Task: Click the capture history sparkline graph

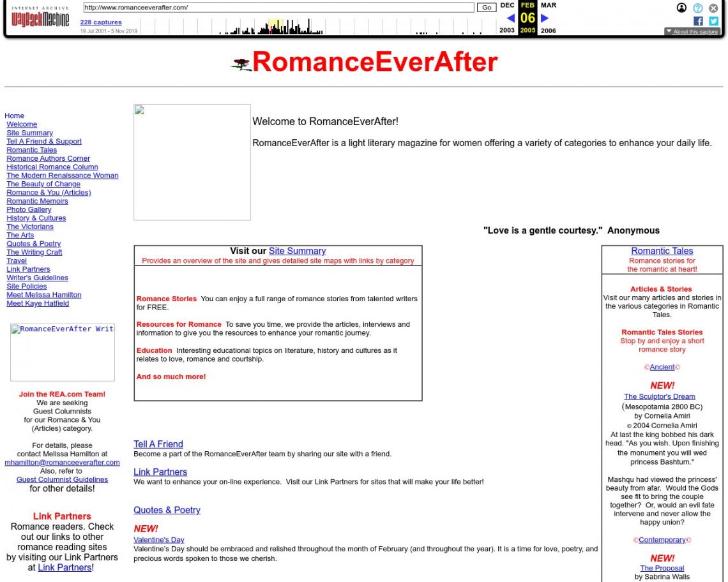Action: [318, 26]
